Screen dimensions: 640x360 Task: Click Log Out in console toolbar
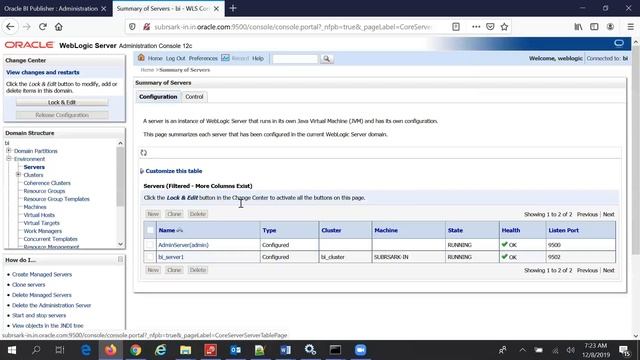pos(176,58)
